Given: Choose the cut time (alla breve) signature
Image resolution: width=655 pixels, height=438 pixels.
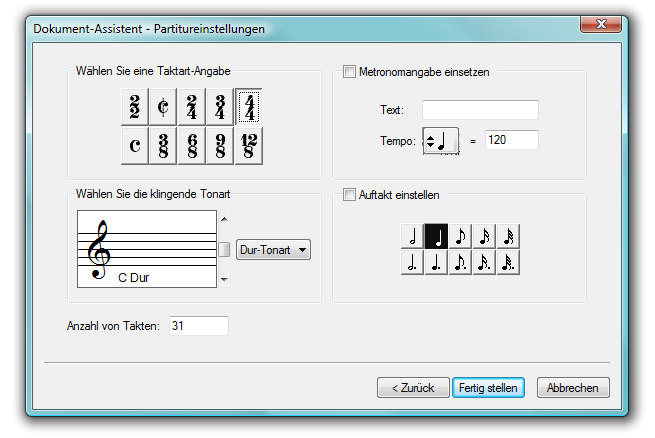Looking at the screenshot, I should (163, 107).
